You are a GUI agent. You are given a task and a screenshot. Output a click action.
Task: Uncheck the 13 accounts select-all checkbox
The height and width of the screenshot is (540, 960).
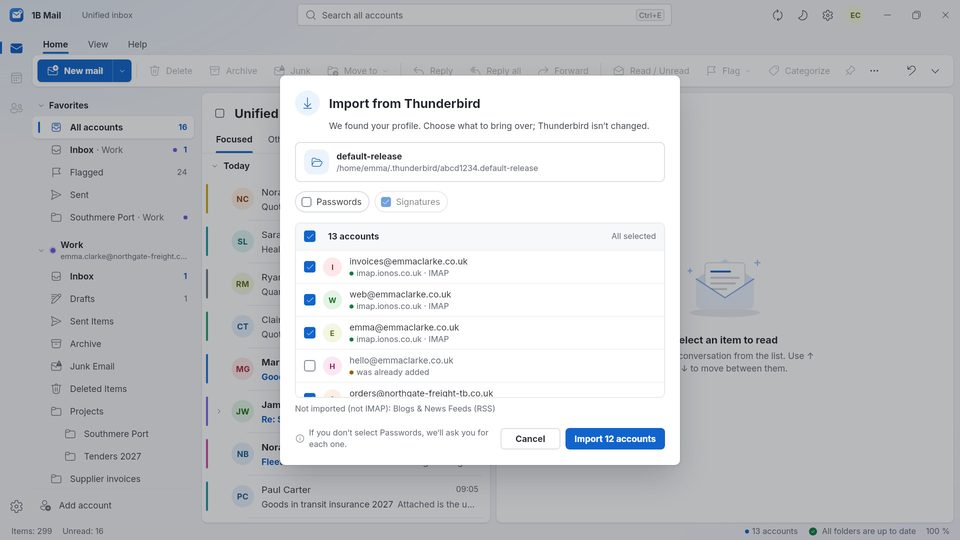[310, 236]
